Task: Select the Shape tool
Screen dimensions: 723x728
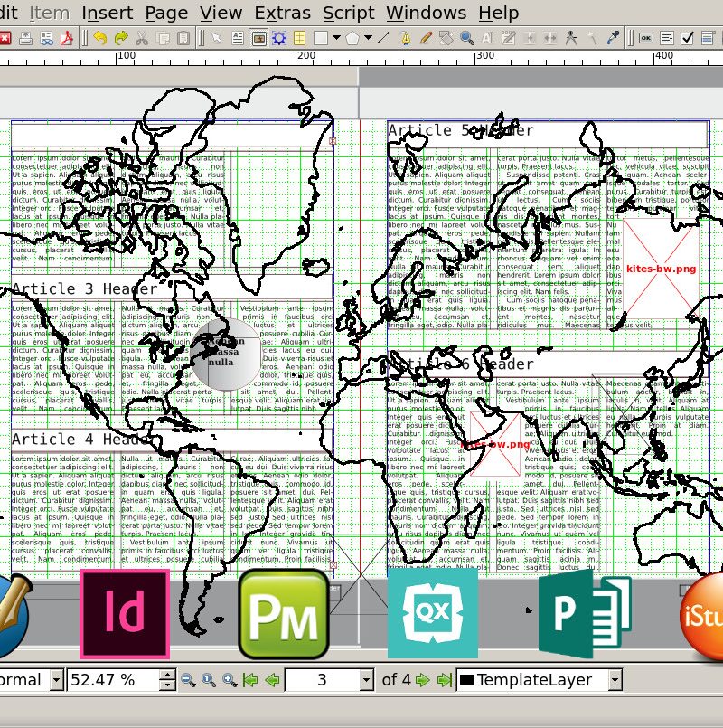Action: pos(321,38)
